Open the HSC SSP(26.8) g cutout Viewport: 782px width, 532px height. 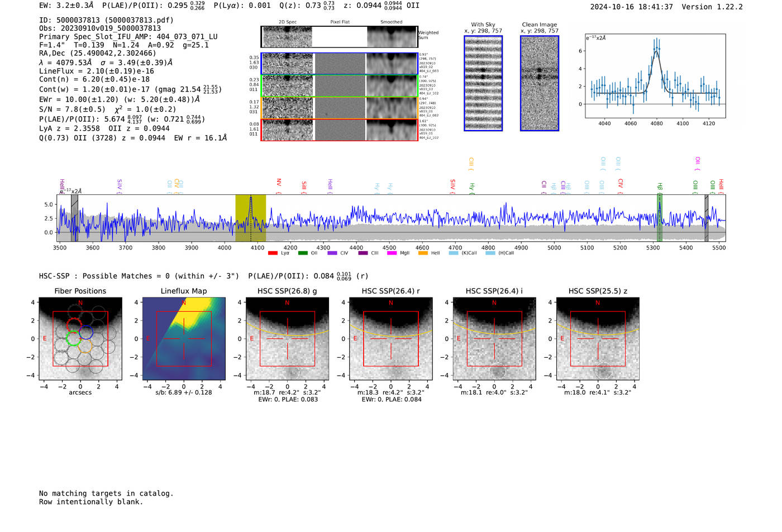(287, 339)
